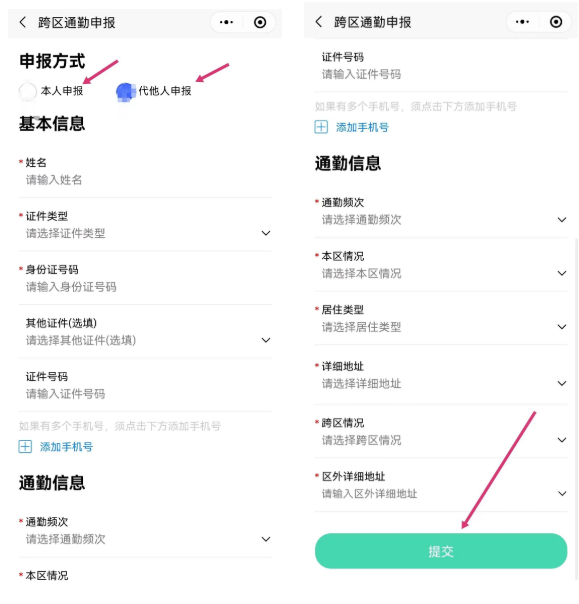
Task: Expand the 其他证件(选填) dropdown
Action: point(145,332)
